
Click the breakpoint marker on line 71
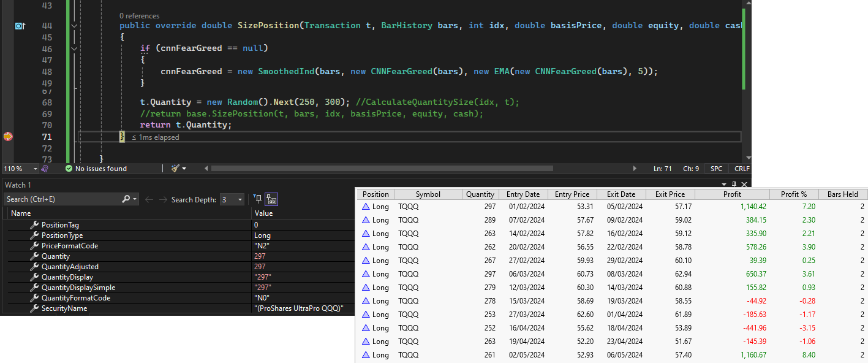click(x=7, y=137)
